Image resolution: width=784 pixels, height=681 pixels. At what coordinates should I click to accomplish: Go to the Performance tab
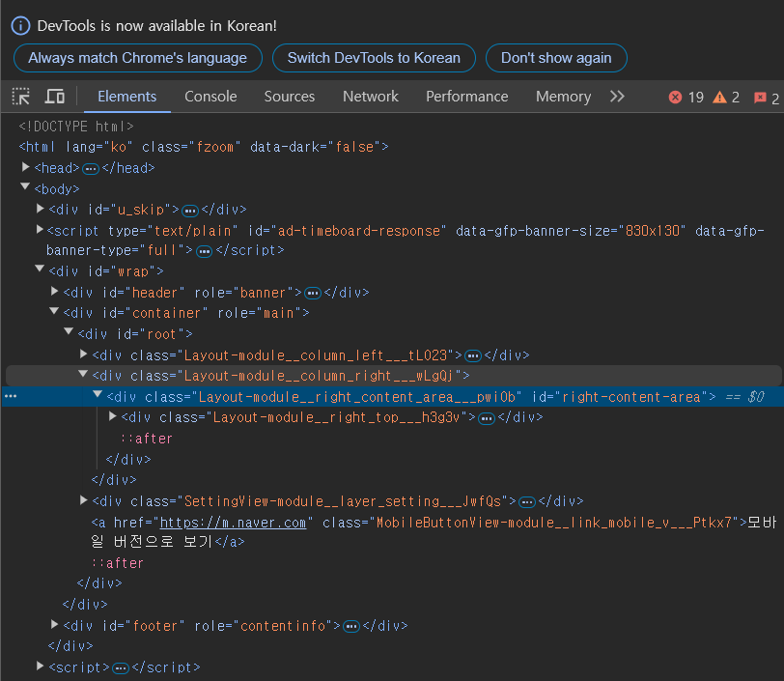click(467, 96)
